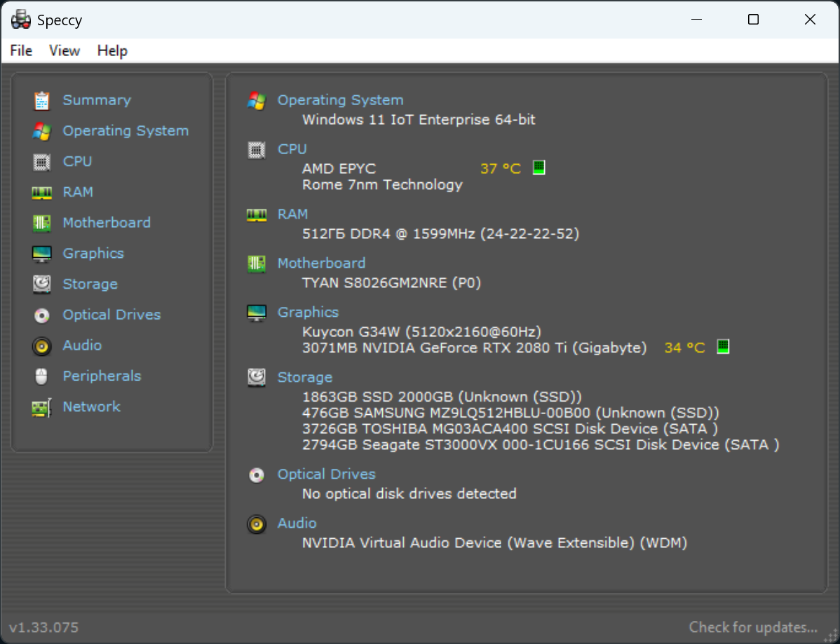Click the green CPU temperature indicator icon
This screenshot has width=840, height=644.
538,168
